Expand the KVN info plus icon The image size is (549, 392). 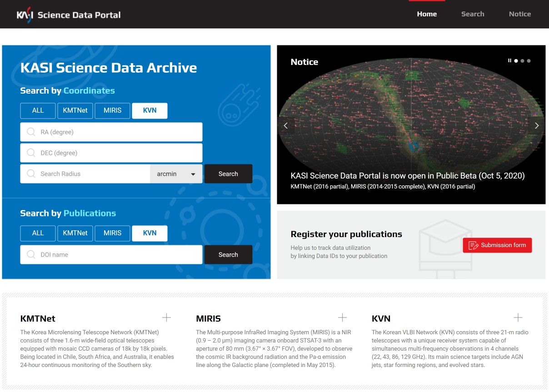(518, 318)
